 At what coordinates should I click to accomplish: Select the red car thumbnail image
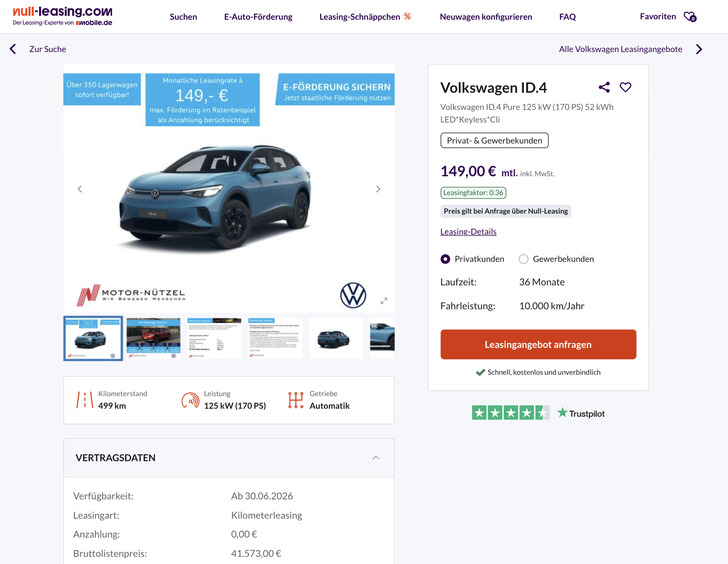pos(154,338)
